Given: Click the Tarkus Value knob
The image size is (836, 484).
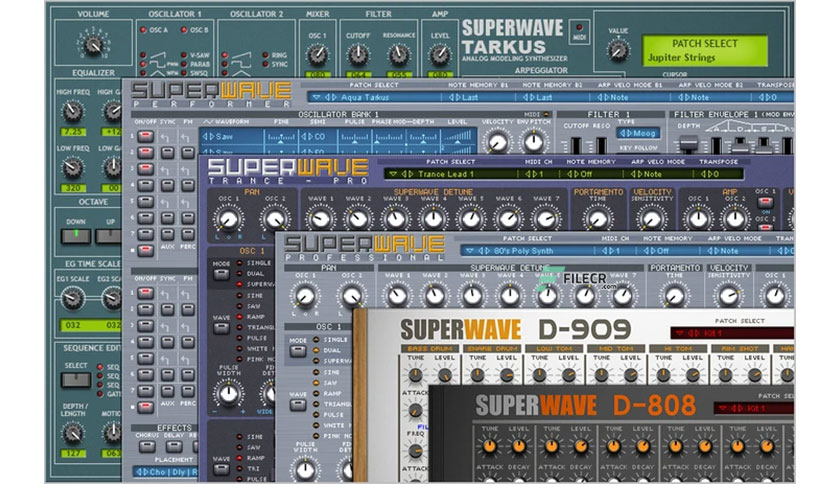Looking at the screenshot, I should click(617, 51).
